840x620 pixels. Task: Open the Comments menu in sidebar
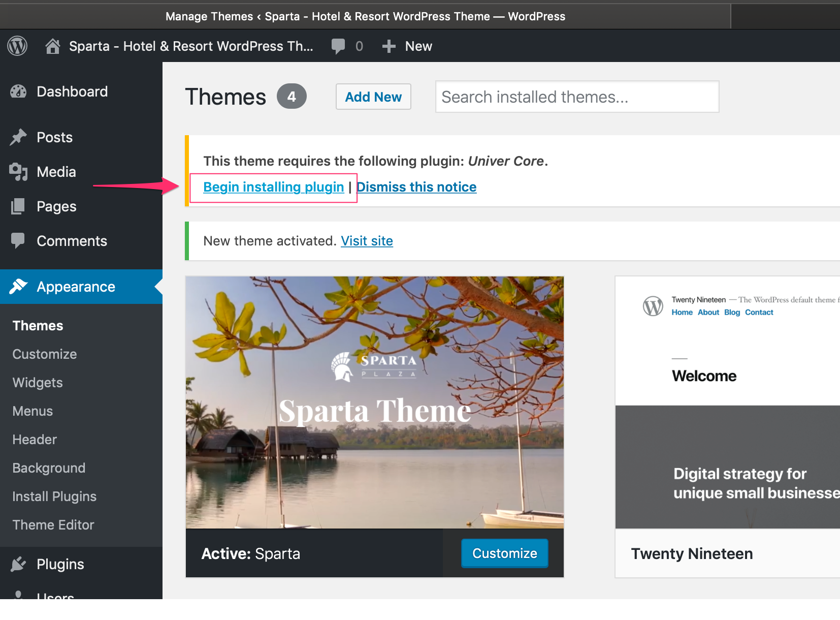pyautogui.click(x=72, y=241)
